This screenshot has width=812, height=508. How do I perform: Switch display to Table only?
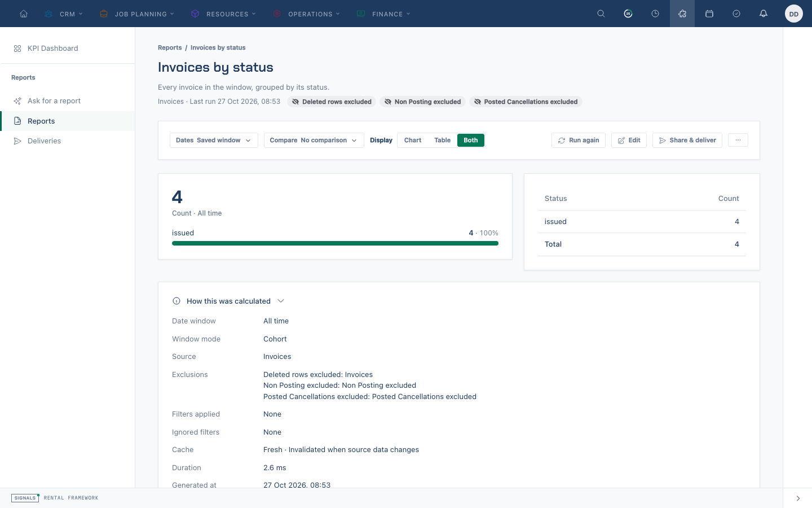pyautogui.click(x=442, y=140)
